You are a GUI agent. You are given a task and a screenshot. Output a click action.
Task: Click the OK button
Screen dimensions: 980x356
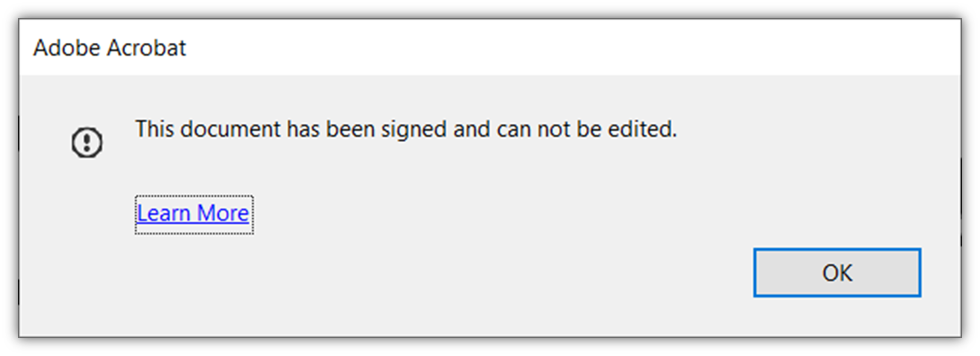coord(837,273)
